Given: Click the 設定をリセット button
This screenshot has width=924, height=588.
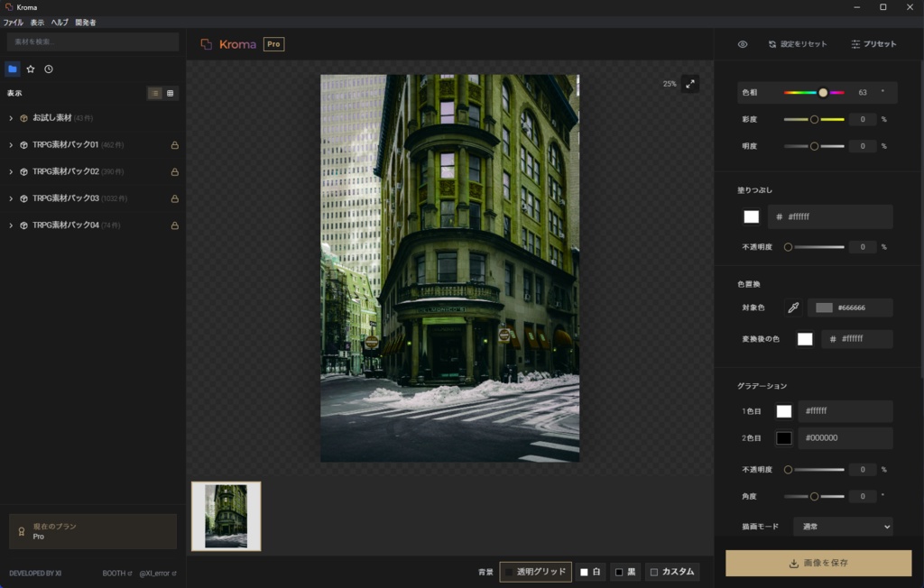Looking at the screenshot, I should click(x=798, y=44).
